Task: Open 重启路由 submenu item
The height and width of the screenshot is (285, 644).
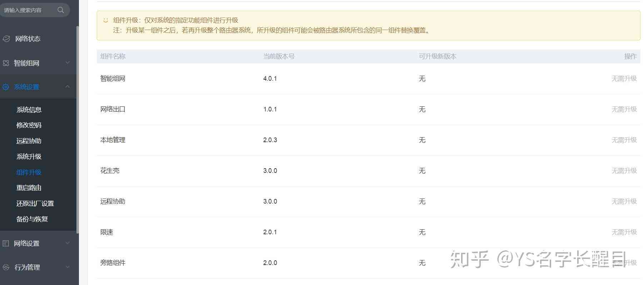Action: click(29, 188)
